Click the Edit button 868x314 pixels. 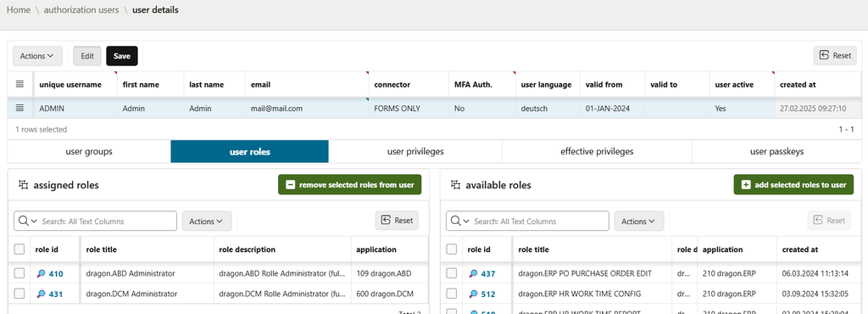[87, 56]
